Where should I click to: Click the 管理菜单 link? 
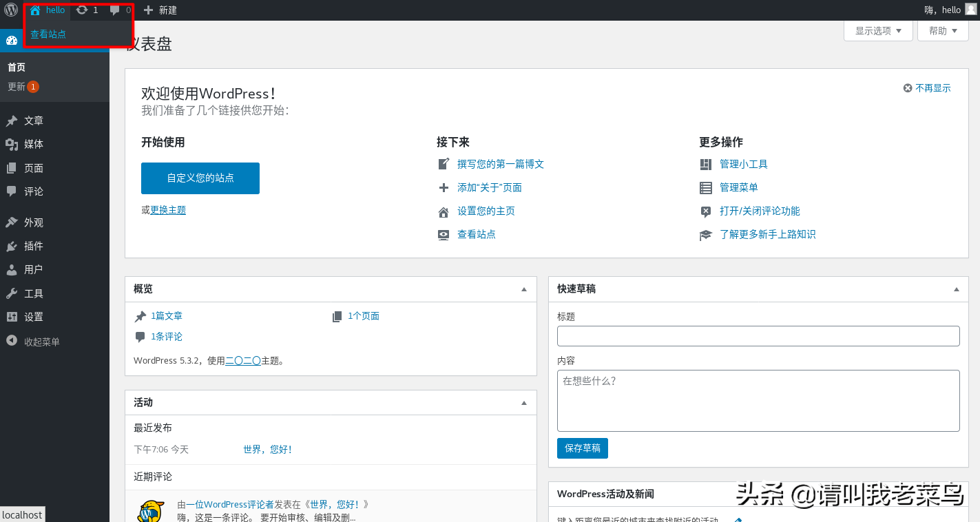739,187
